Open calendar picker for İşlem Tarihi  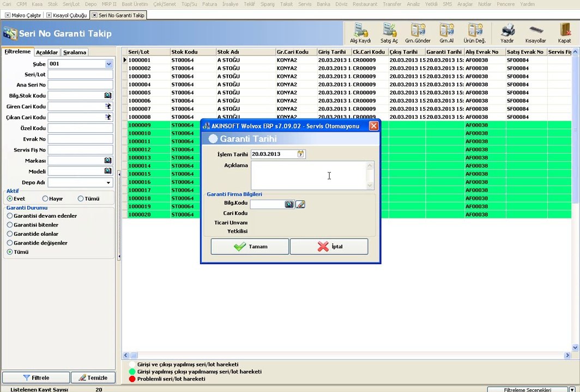300,154
